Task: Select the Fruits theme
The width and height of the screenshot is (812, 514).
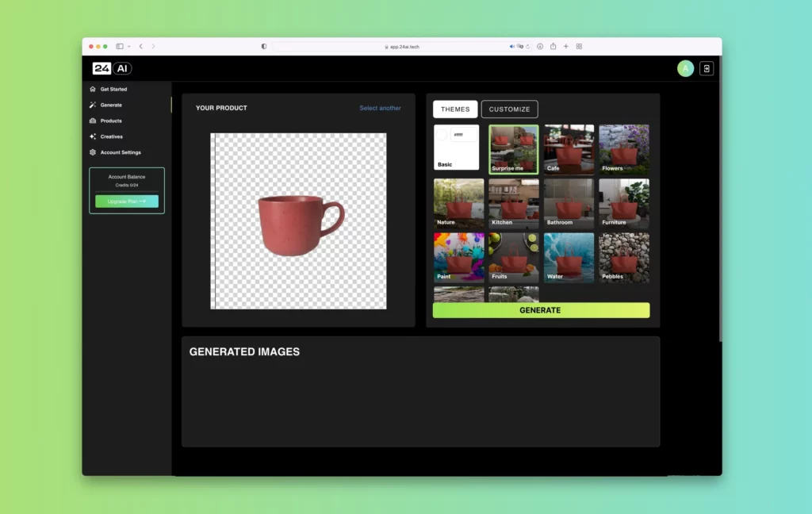Action: coord(513,258)
